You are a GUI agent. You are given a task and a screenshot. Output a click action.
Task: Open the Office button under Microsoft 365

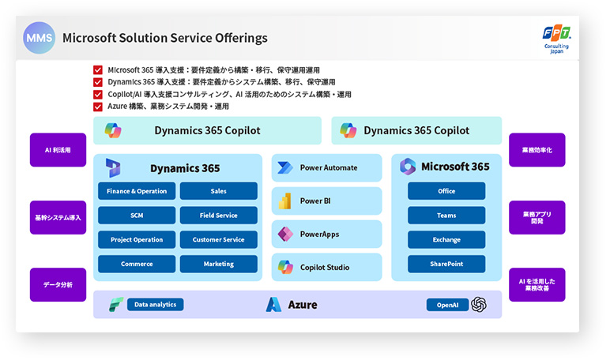pyautogui.click(x=446, y=191)
